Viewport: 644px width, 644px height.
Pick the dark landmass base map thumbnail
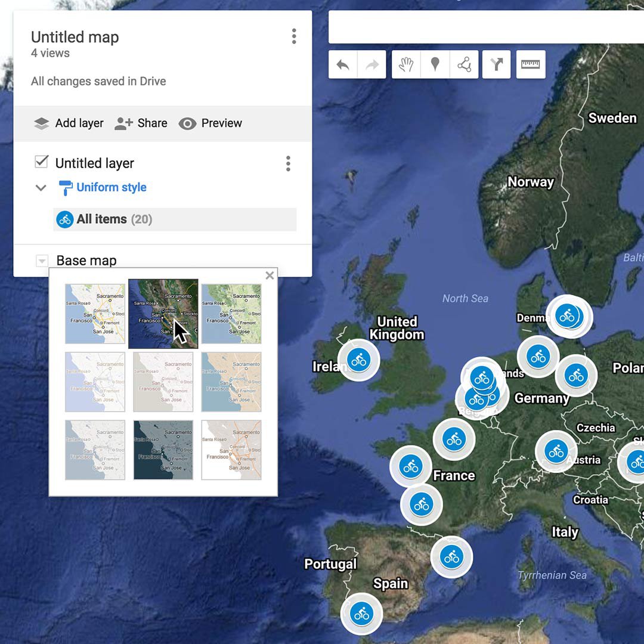[163, 450]
